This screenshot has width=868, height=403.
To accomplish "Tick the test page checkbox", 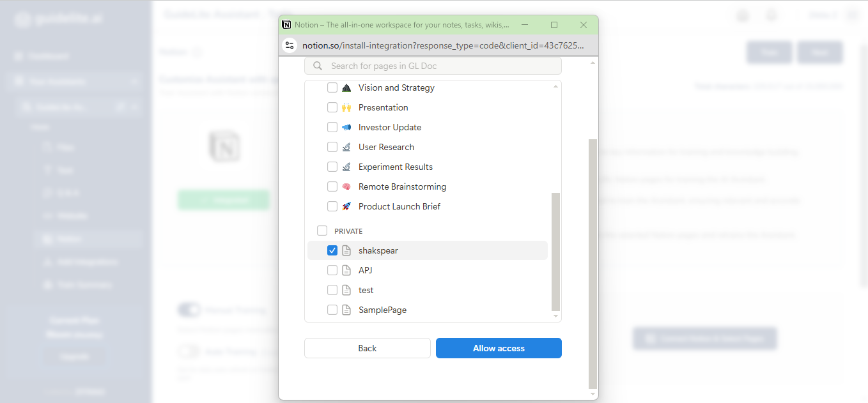I will 332,290.
